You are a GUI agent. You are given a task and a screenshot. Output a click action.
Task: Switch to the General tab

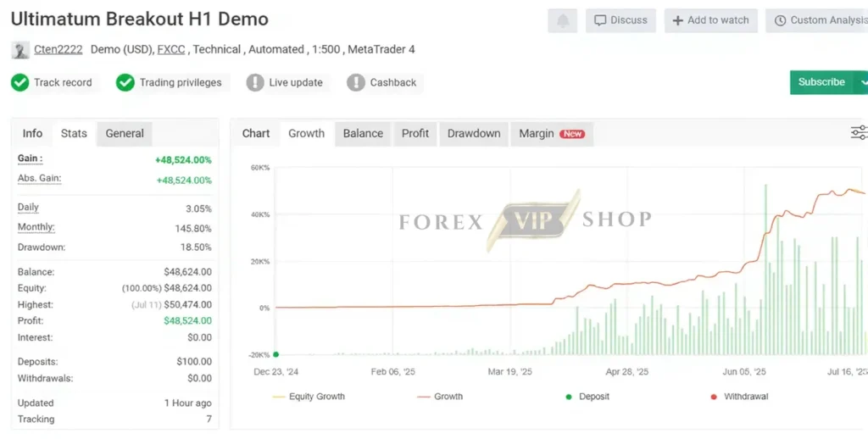coord(125,133)
